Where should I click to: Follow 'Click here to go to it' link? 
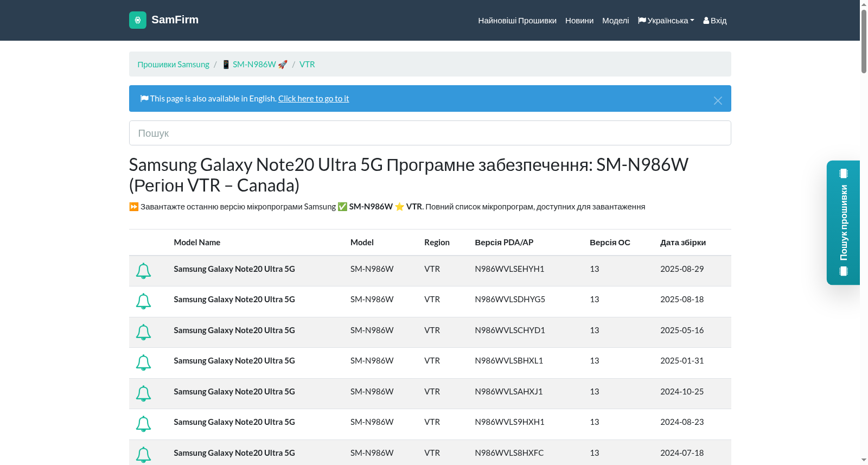point(314,99)
